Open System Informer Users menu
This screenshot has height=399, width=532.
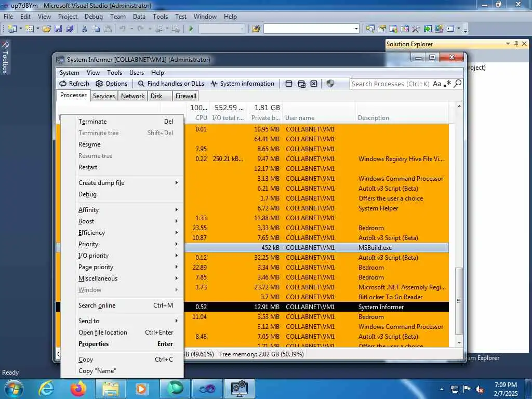point(137,73)
